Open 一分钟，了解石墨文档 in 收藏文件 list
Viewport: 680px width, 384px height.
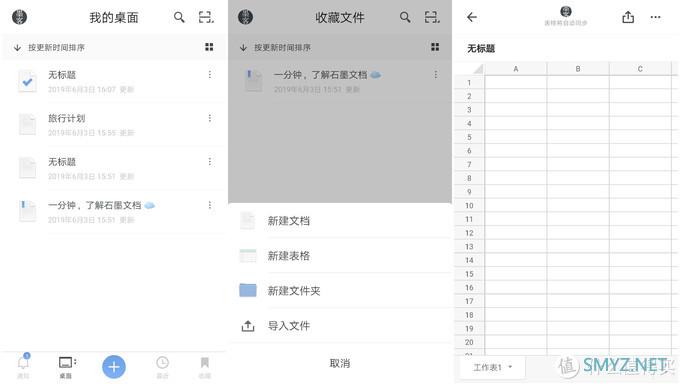click(340, 81)
